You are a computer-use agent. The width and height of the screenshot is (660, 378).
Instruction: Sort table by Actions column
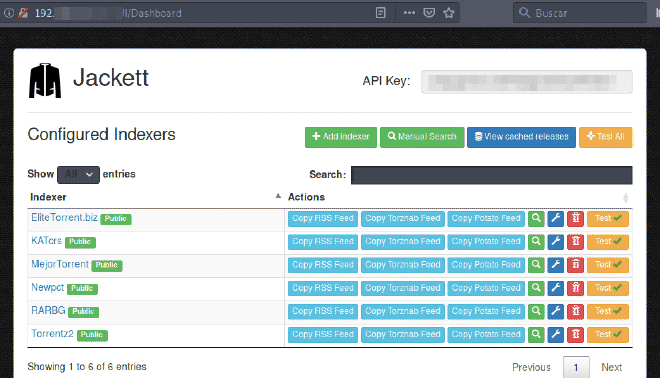[458, 197]
